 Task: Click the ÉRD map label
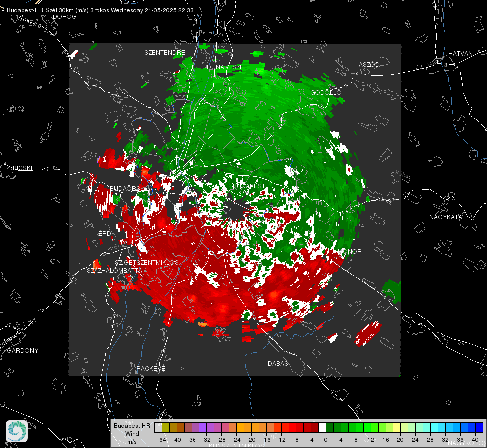(x=104, y=234)
